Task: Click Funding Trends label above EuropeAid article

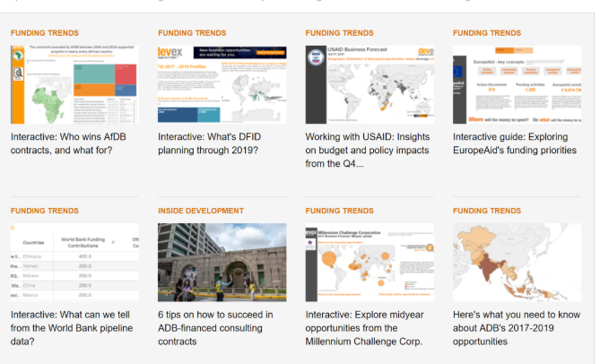Action: (x=487, y=33)
